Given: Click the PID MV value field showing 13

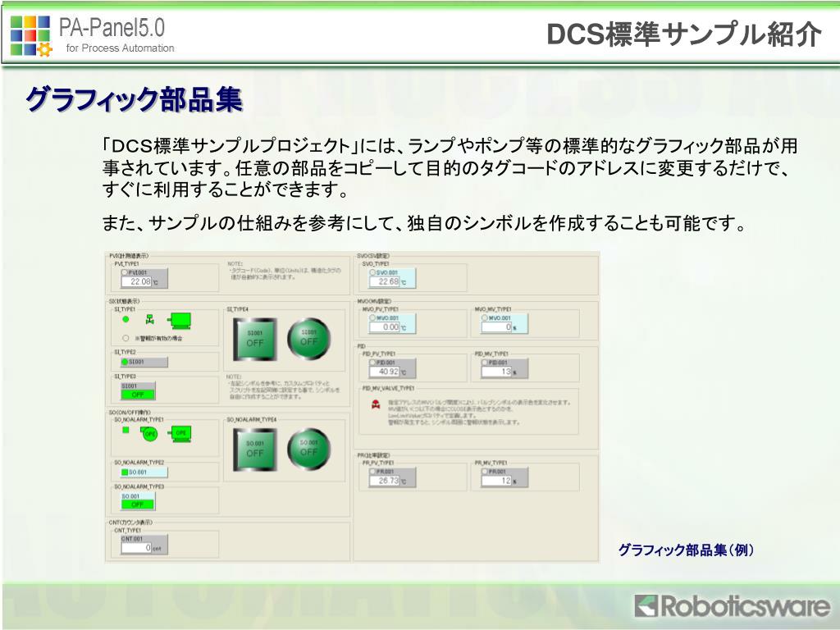Looking at the screenshot, I should [497, 372].
